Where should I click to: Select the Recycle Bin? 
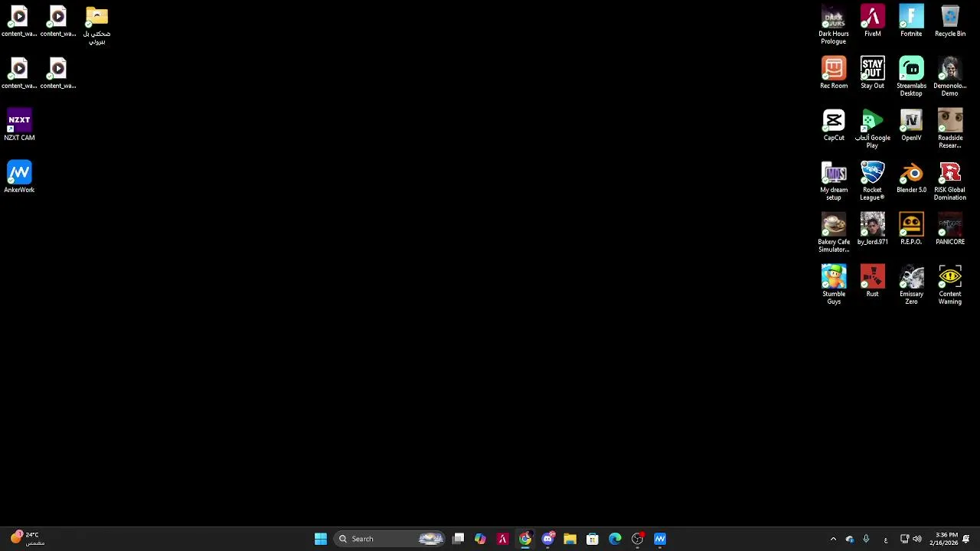tap(950, 21)
